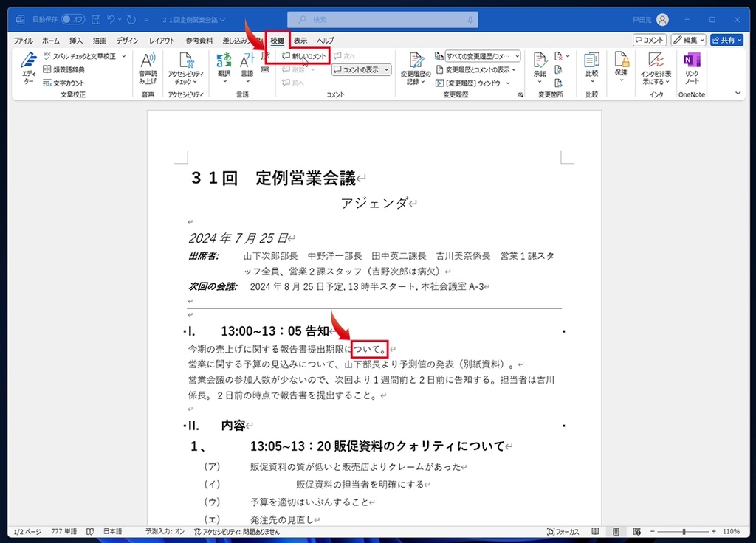This screenshot has height=543, width=756.
Task: Undo the last action
Action: 111,20
